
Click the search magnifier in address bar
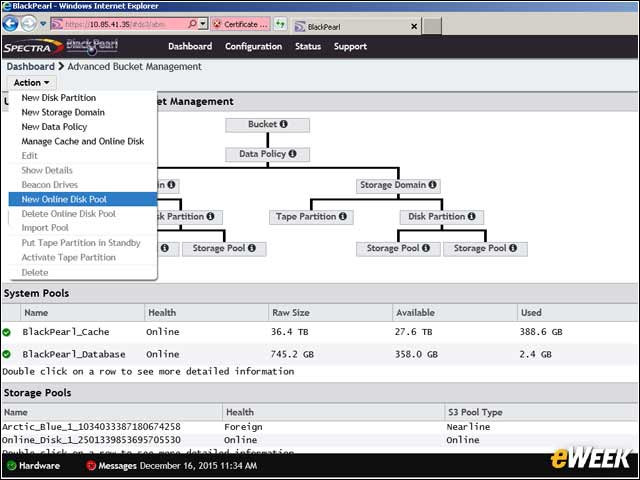(x=192, y=24)
